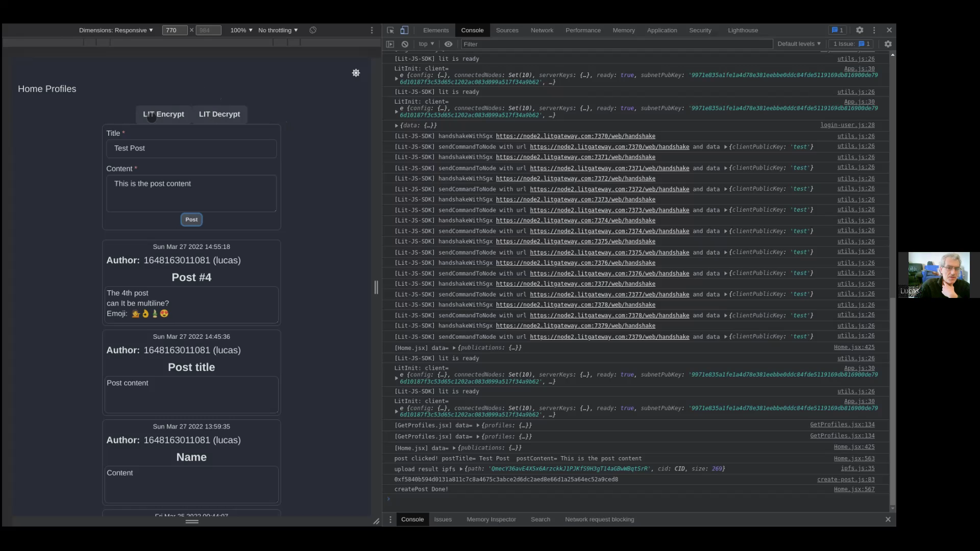Open the ipfs.js:35 source link

pyautogui.click(x=857, y=468)
